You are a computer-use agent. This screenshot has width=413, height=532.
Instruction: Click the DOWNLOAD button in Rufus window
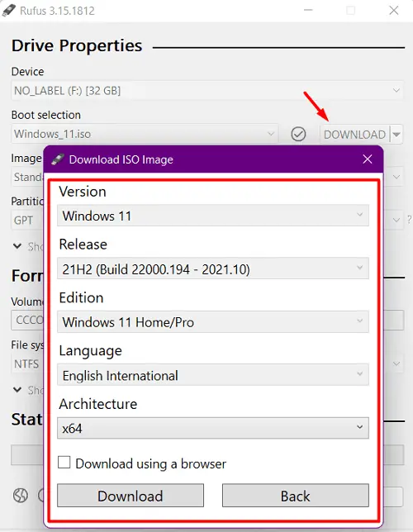354,135
